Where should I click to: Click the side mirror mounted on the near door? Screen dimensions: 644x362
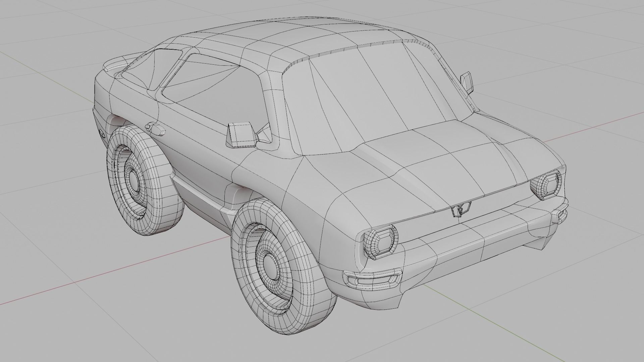point(241,135)
